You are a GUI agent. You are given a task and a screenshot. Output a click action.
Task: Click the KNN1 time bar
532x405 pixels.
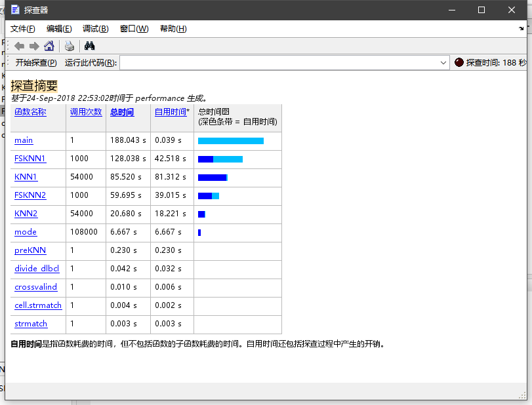tap(213, 177)
